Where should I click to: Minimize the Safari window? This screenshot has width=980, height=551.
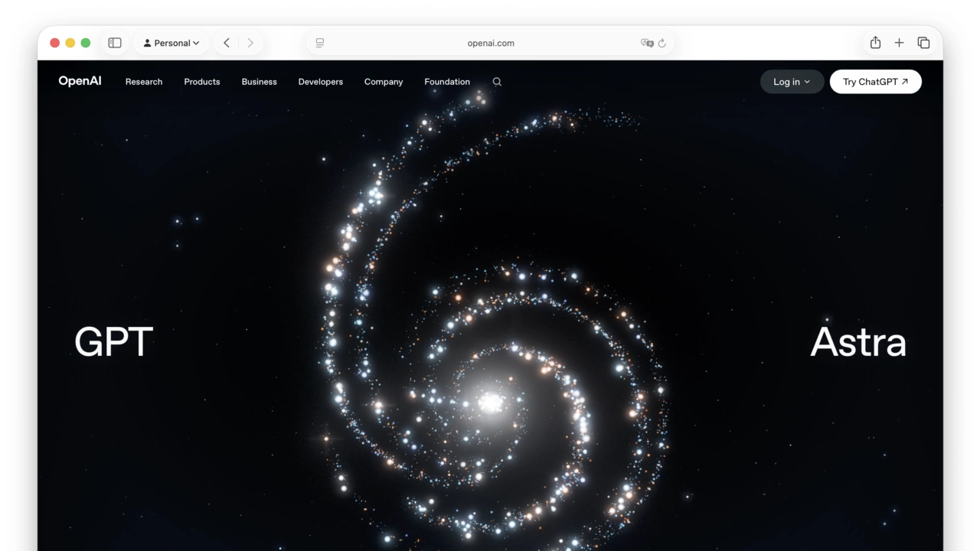tap(70, 43)
